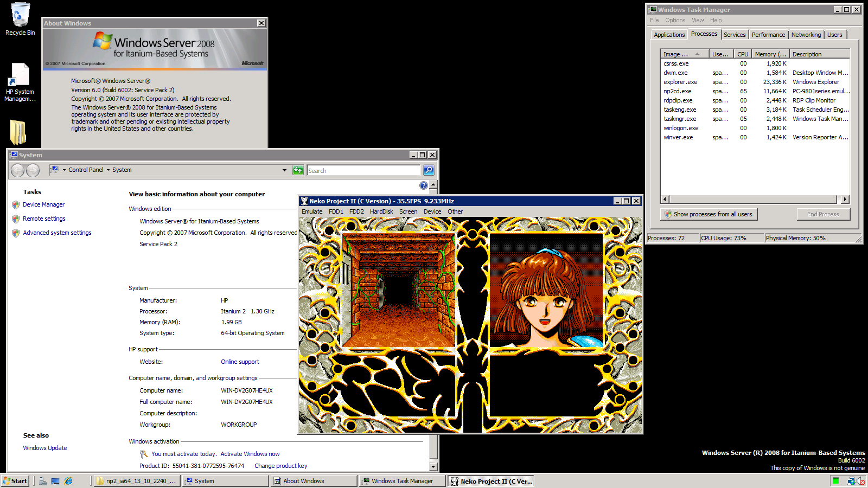Click Online support link

[x=240, y=362]
